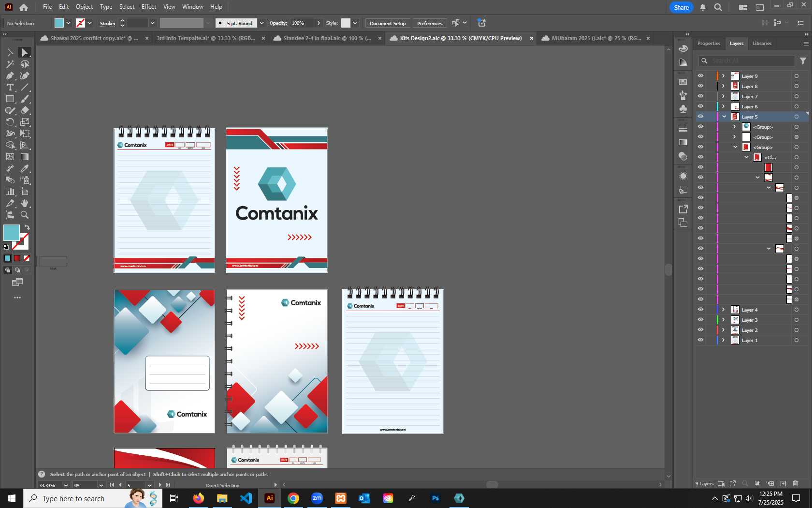Select the Curvature tool
Screen dimensions: 812x508
25,75
